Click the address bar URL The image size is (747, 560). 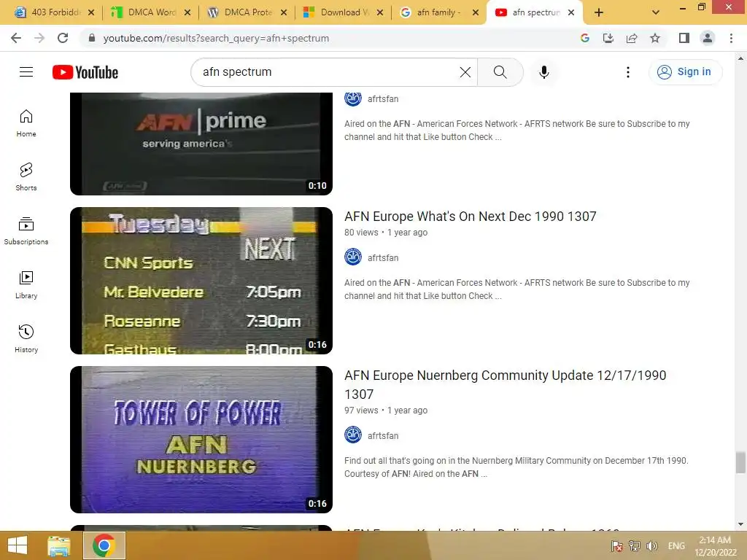(x=216, y=38)
